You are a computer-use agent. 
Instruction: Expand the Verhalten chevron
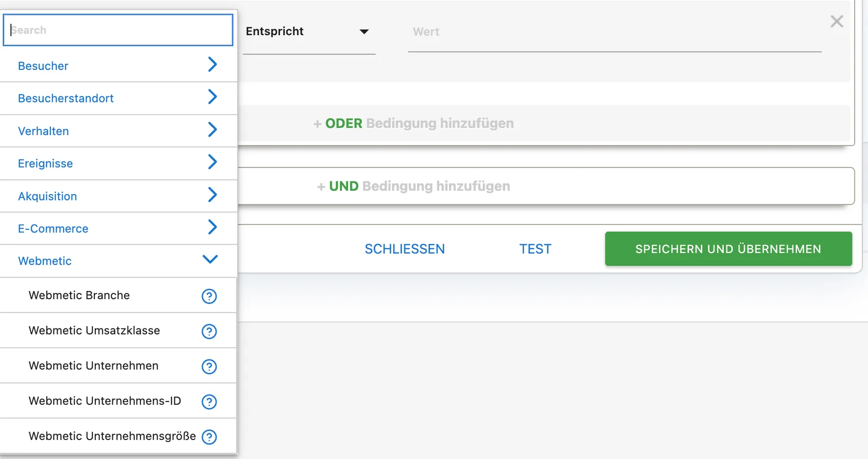(212, 130)
